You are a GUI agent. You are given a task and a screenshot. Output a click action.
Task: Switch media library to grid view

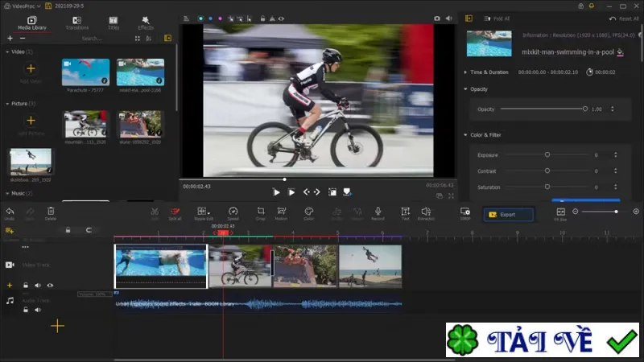click(137, 38)
